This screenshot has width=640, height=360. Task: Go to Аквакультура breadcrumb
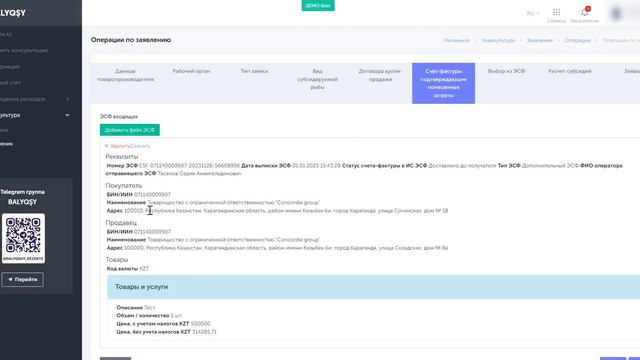tap(498, 40)
